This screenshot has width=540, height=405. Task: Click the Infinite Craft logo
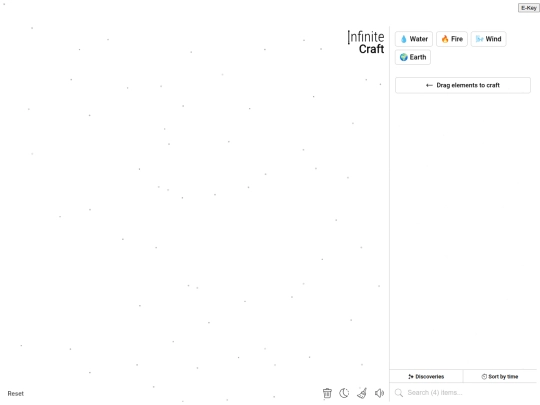pyautogui.click(x=366, y=42)
